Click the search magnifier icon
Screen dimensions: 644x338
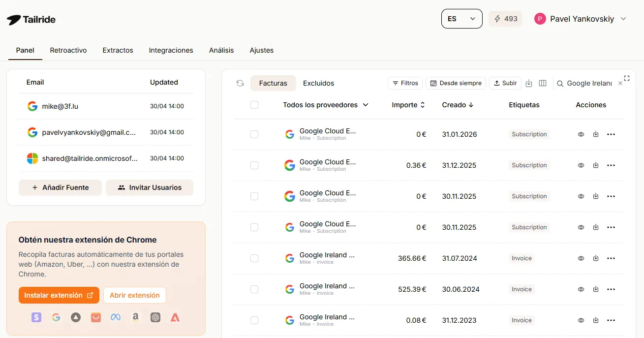560,84
